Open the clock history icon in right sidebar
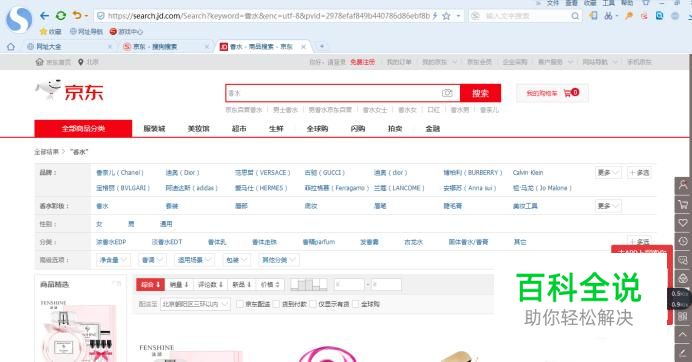 [683, 241]
